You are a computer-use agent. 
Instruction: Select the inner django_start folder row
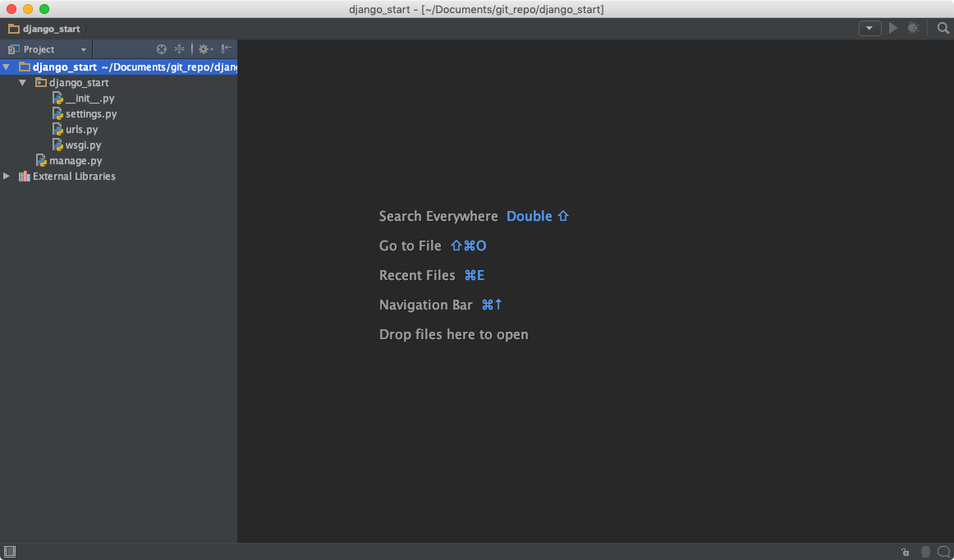tap(119, 83)
